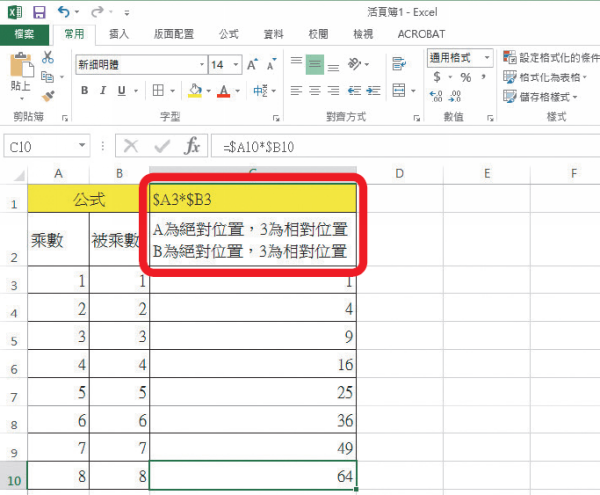600x495 pixels.
Task: Click the text Orientation icon
Action: 355,64
